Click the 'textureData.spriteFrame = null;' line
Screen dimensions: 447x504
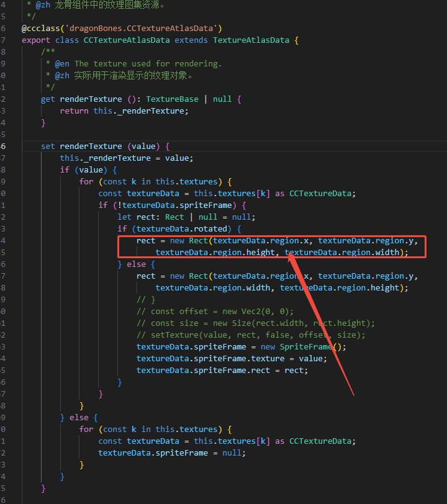172,453
